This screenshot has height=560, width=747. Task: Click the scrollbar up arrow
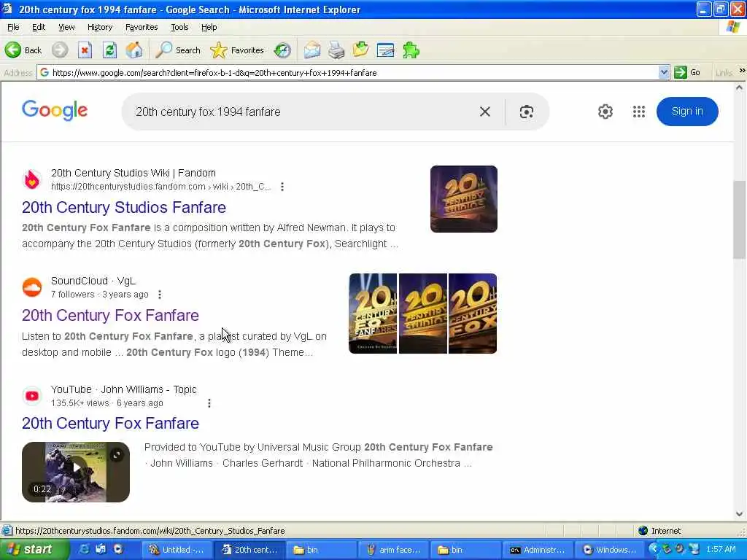tap(739, 87)
